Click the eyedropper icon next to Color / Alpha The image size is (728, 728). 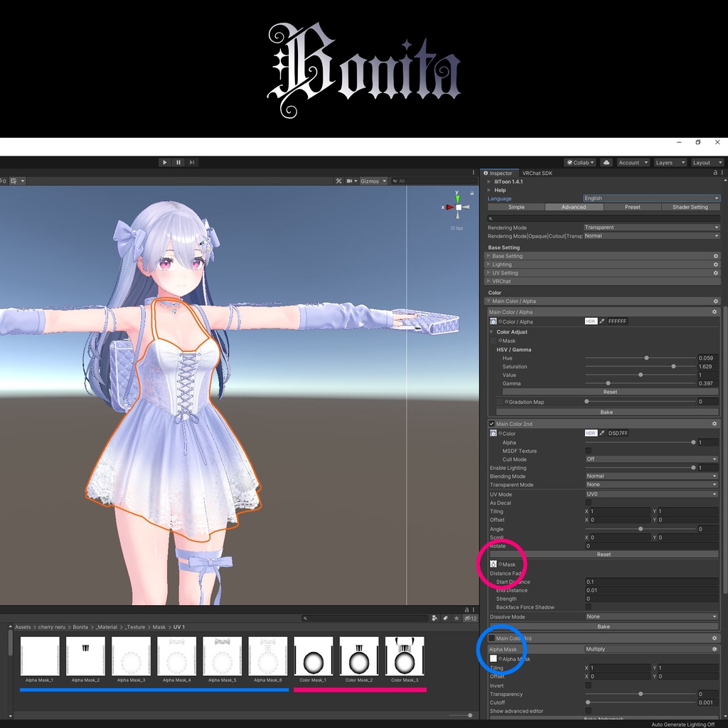point(601,321)
